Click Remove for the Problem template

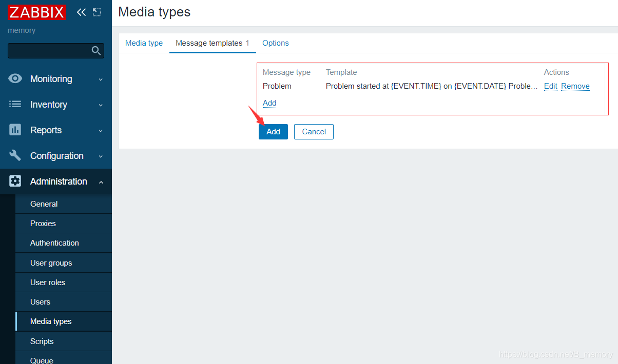click(x=575, y=86)
